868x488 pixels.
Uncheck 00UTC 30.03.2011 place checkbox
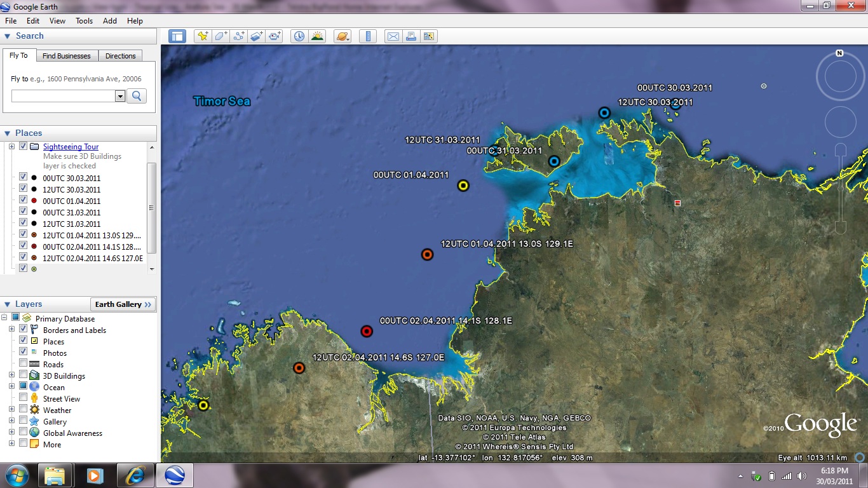coord(24,177)
